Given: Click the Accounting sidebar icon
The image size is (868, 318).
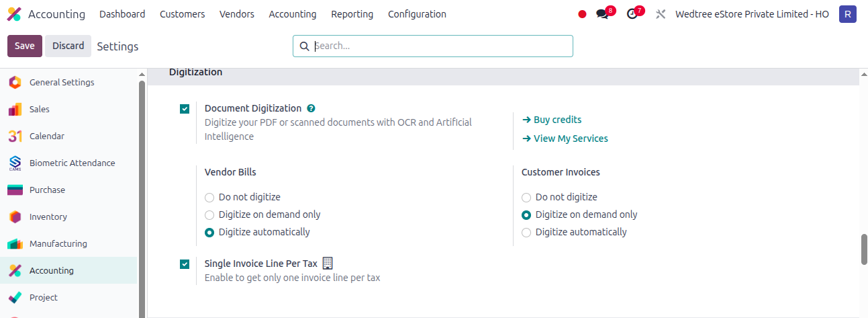Looking at the screenshot, I should [15, 270].
